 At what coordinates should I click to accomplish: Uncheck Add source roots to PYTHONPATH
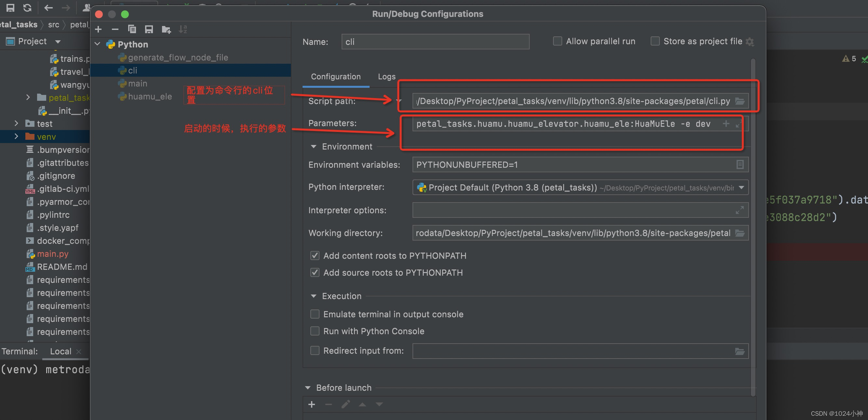315,272
